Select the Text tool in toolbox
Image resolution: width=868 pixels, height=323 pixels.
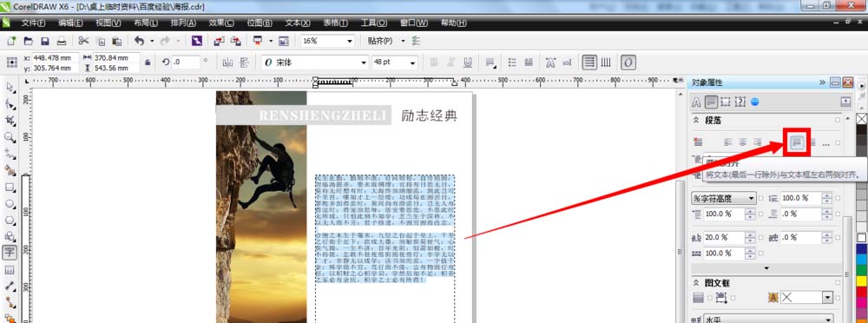coord(10,254)
